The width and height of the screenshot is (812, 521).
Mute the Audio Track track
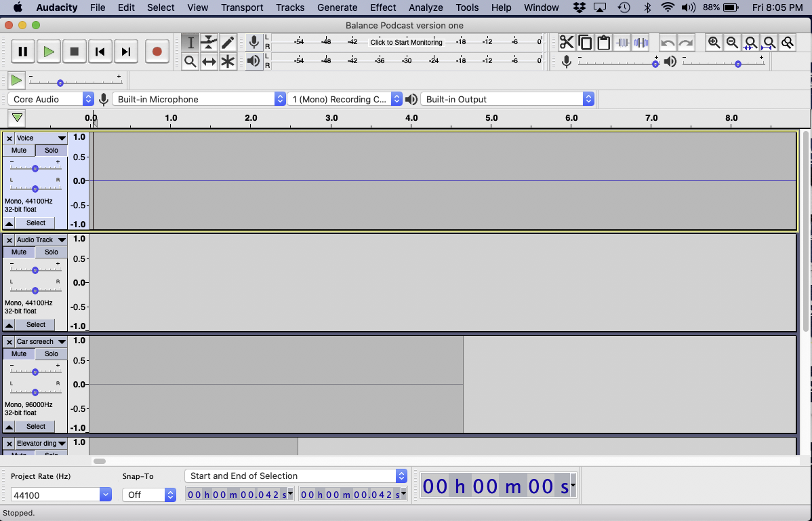(19, 252)
